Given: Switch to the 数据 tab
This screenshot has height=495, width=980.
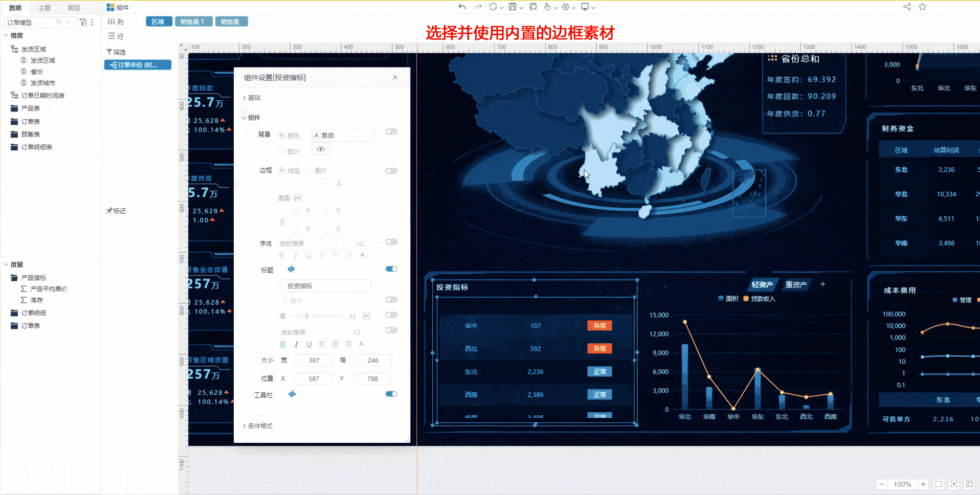Looking at the screenshot, I should 15,8.
